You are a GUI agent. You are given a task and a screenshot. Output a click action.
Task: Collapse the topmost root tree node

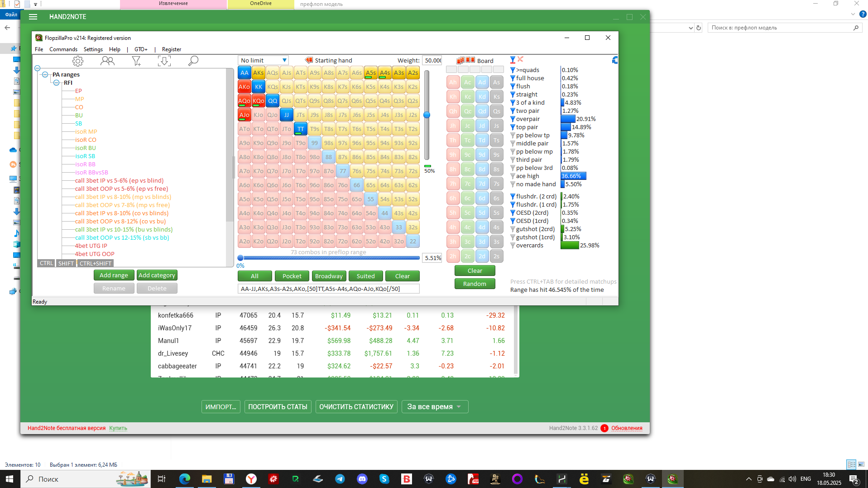(x=38, y=68)
